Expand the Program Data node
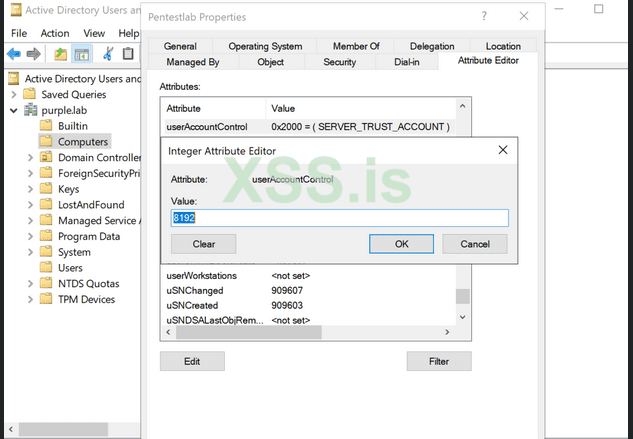 click(x=30, y=236)
